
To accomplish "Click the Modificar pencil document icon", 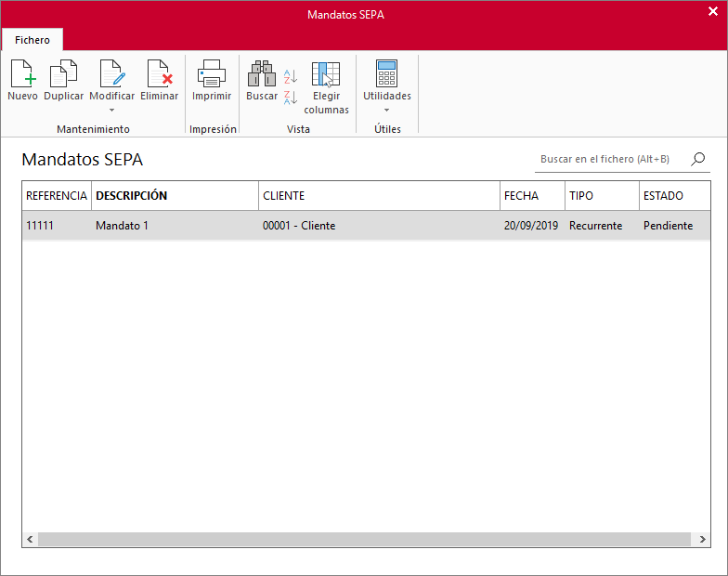I will pos(111,74).
